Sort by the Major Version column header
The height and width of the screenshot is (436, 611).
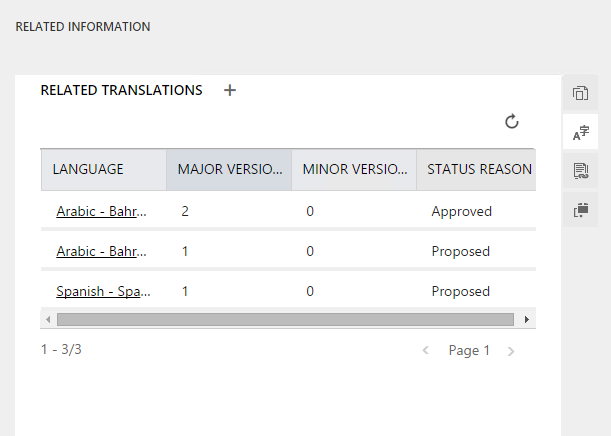[x=228, y=169]
